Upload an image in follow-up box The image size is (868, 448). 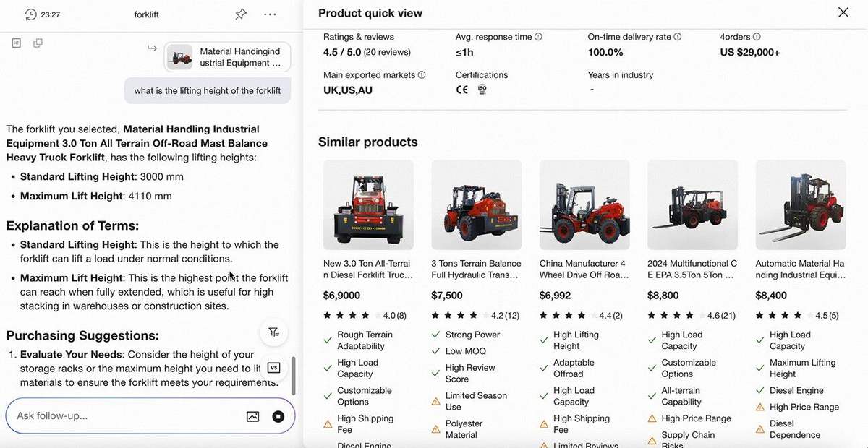(252, 416)
